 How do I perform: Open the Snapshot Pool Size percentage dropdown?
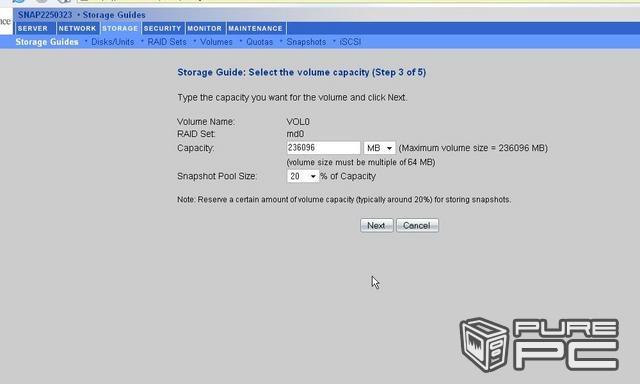point(302,176)
